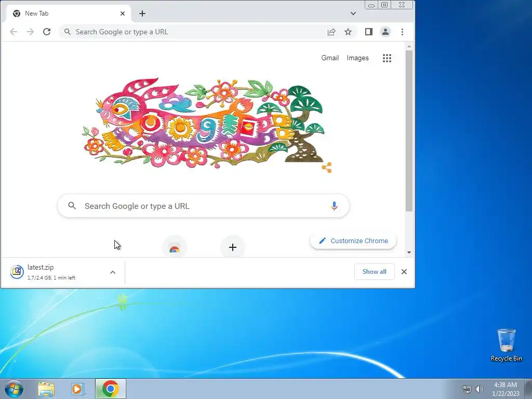Click the Chrome taskbar button

tap(111, 389)
